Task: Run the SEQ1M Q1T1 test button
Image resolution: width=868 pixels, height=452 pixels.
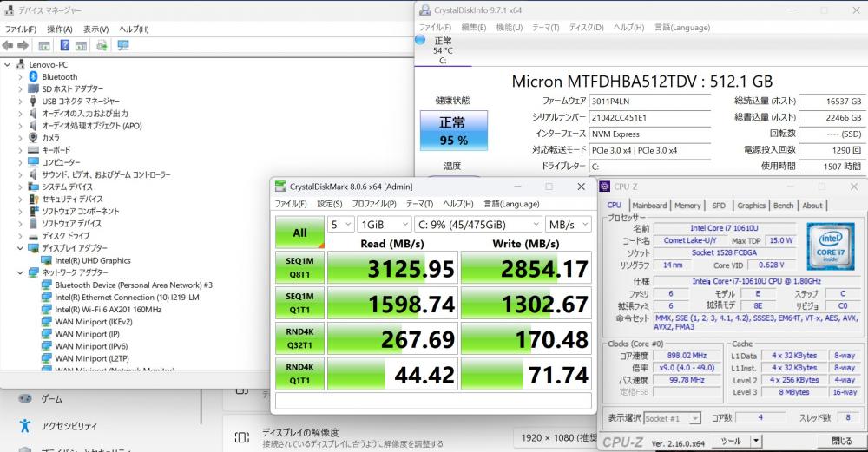Action: (x=299, y=303)
